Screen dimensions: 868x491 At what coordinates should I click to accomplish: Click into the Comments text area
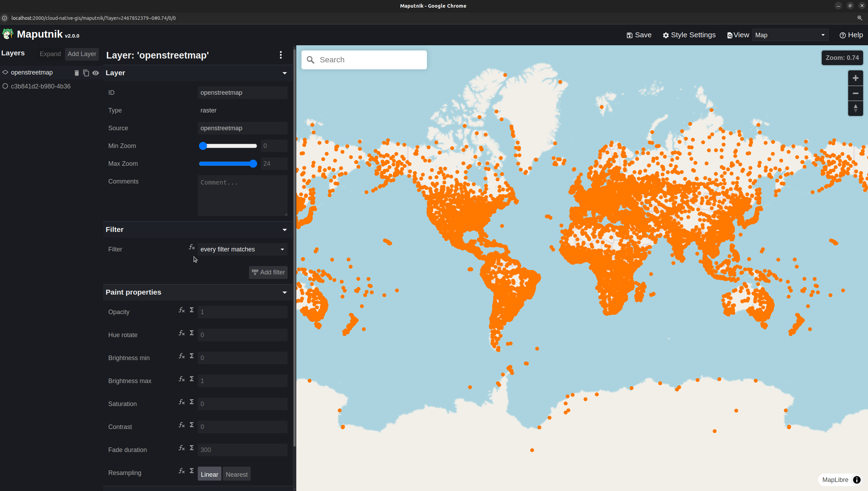[x=242, y=196]
